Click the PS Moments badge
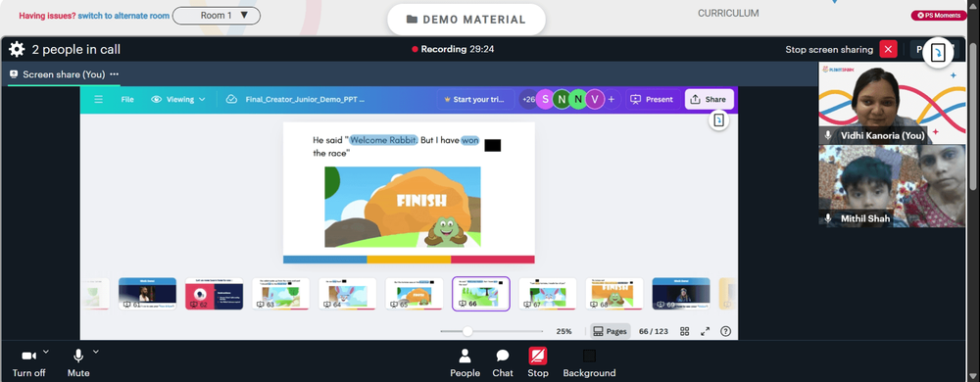980x382 pixels. point(939,16)
